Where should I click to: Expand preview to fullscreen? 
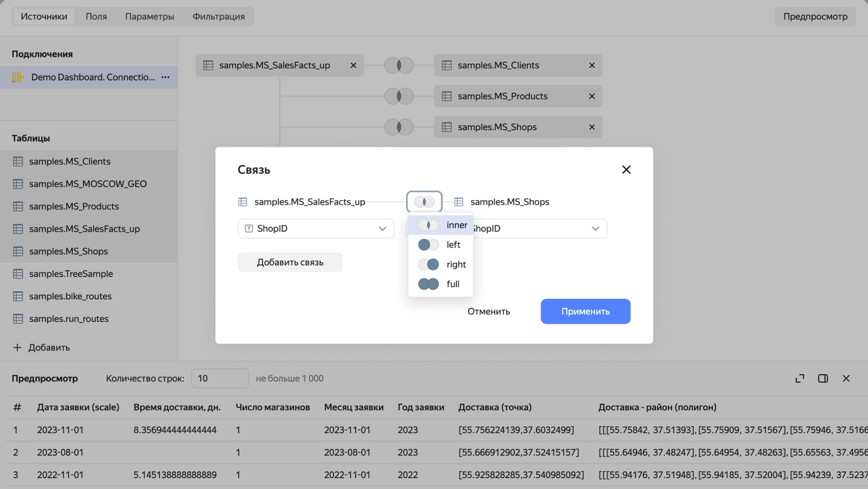[x=799, y=378]
